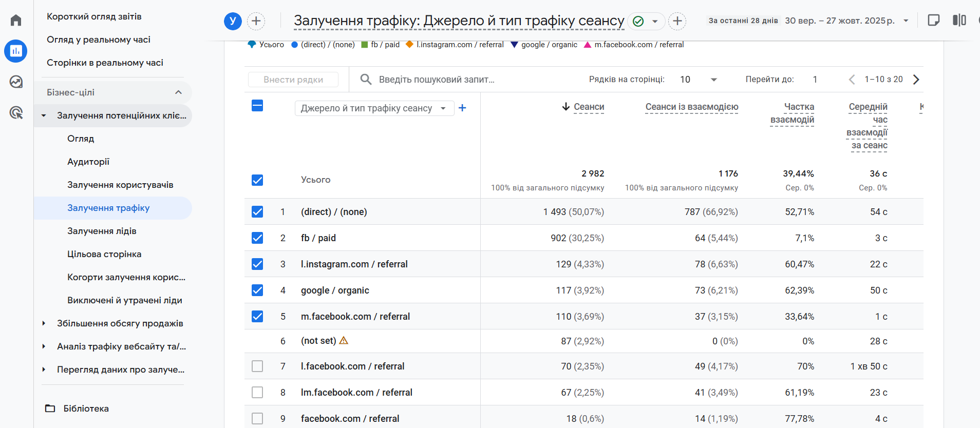Click the plus icon to add comparison
Viewport: 980px width, 428px height.
click(256, 21)
